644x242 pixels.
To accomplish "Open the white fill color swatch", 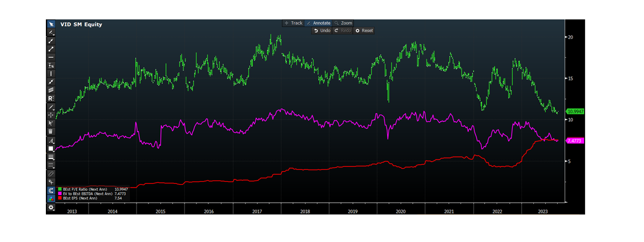I will 51,148.
